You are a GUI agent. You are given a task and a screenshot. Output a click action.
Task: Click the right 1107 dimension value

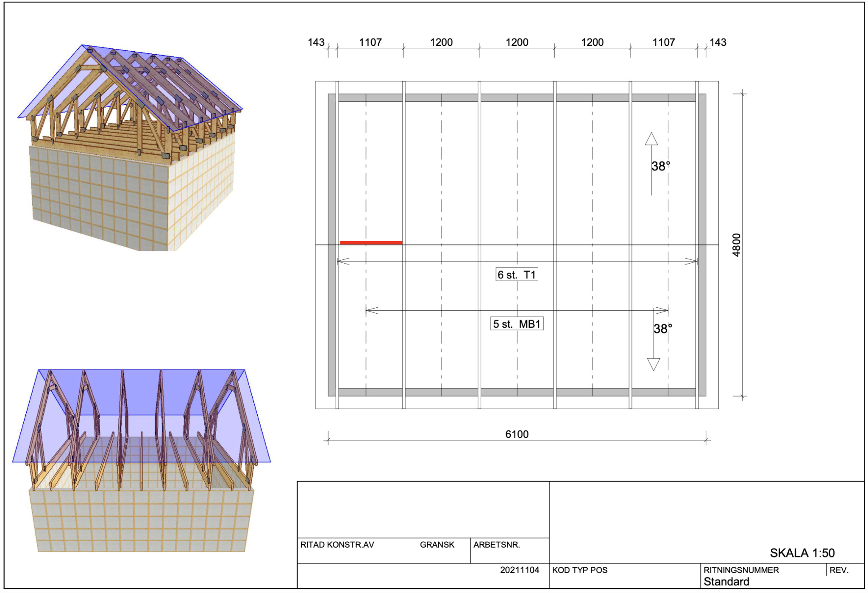click(663, 42)
